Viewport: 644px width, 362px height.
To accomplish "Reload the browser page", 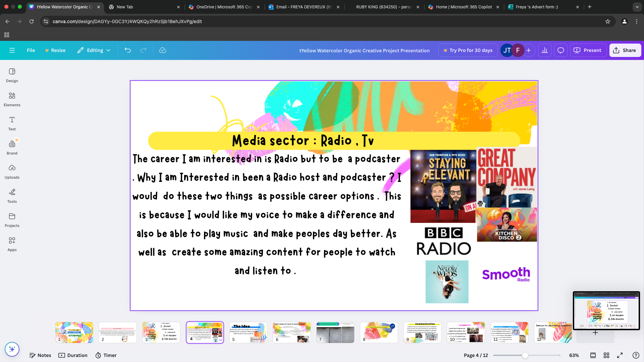I will click(x=32, y=21).
